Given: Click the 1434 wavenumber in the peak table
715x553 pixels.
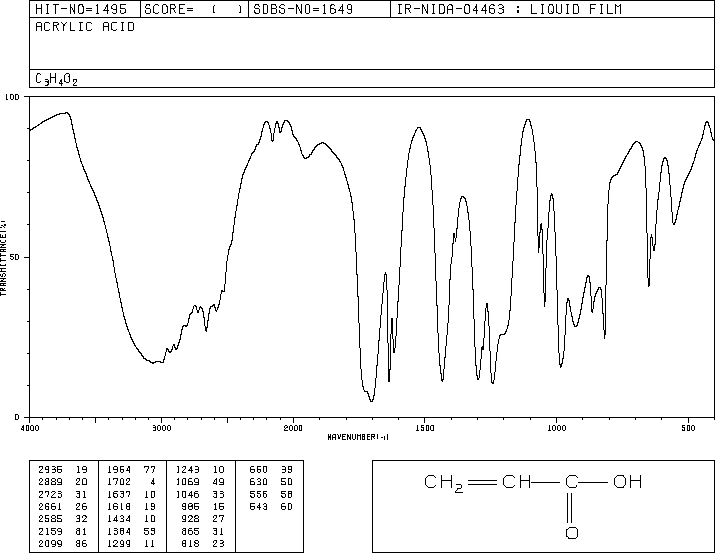Looking at the screenshot, I should pyautogui.click(x=119, y=519).
